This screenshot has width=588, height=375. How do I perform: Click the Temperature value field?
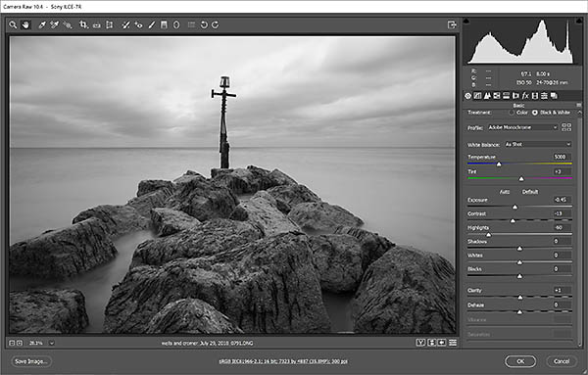(x=563, y=157)
